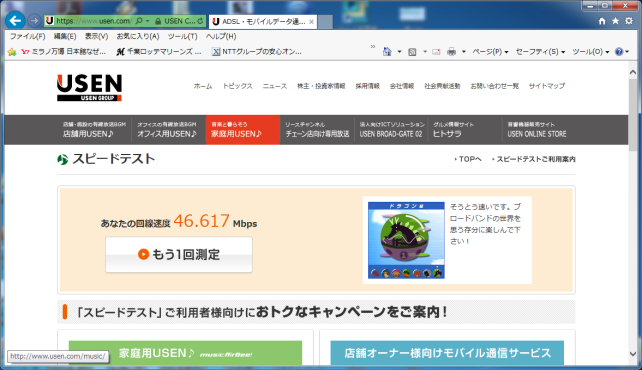Click the USEN favicon in the address bar
This screenshot has width=642, height=370.
[x=50, y=21]
